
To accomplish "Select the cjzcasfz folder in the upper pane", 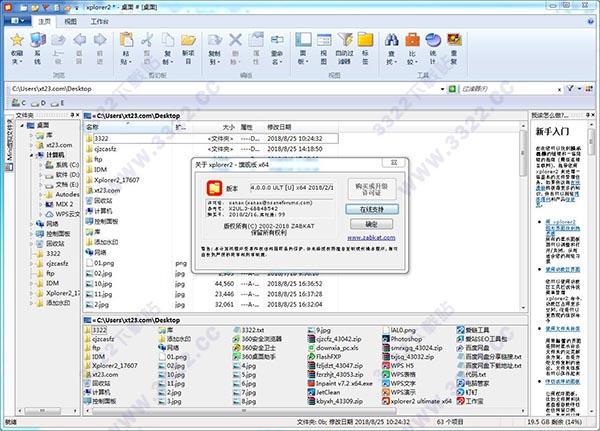I will pos(105,149).
